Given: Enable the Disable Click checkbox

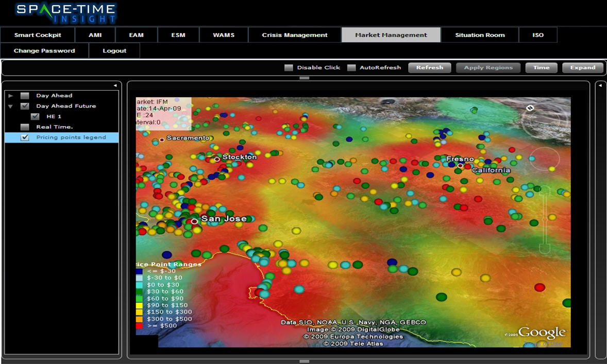Looking at the screenshot, I should (289, 67).
